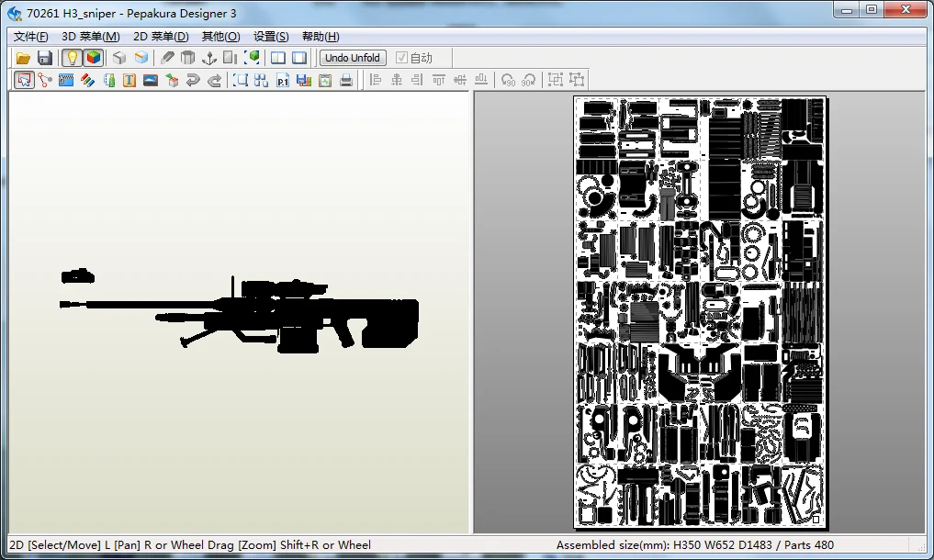Click the P.1 page number icon
Screen dimensions: 934x560
tap(284, 80)
